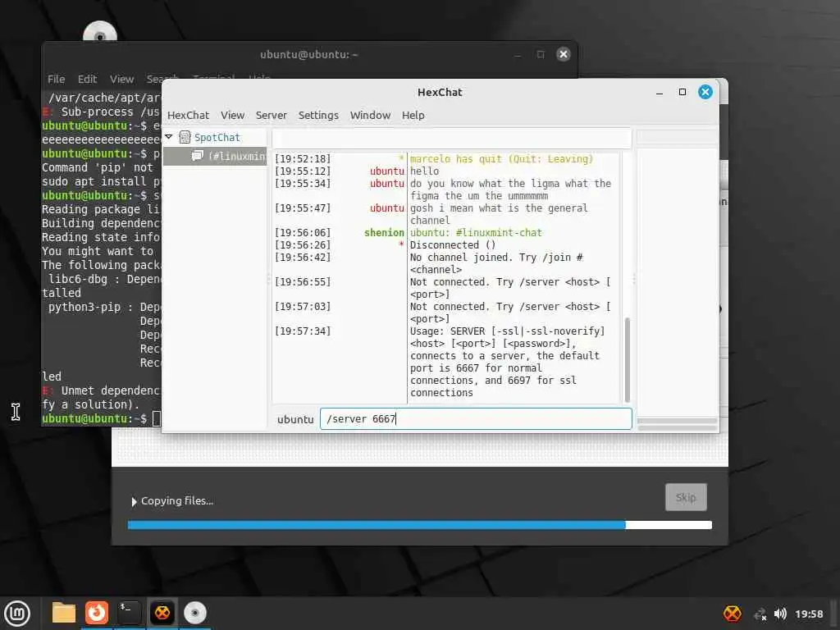The height and width of the screenshot is (630, 840).
Task: Close the ubuntu@ubuntu terminal window
Action: [563, 54]
